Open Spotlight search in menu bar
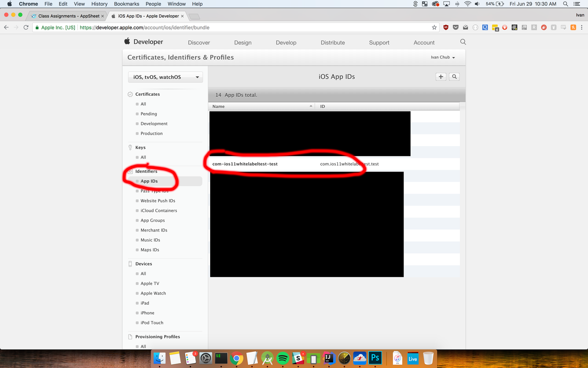 (566, 4)
